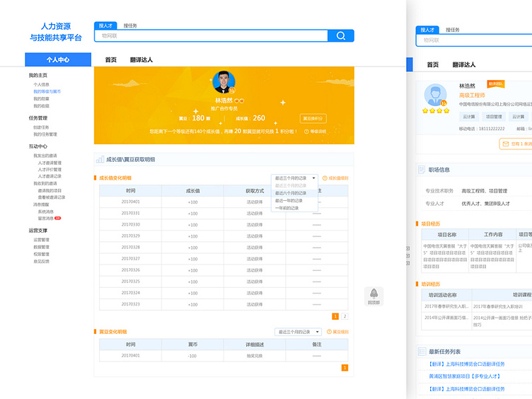
Task: Open 黄浦区智慧家庭项目 task link
Action: coord(465,376)
